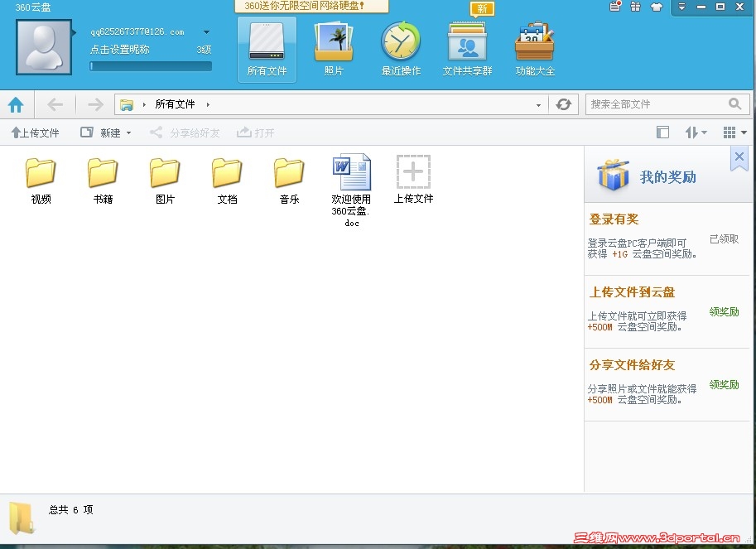This screenshot has height=549, width=756.
Task: Click the user avatar picture
Action: 44,47
